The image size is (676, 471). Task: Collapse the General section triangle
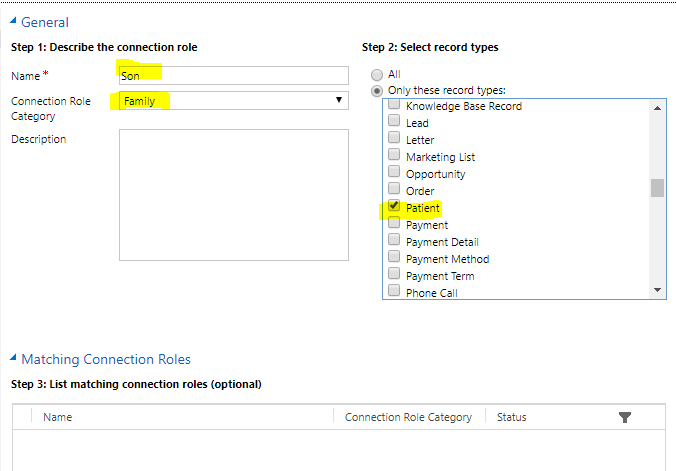13,20
